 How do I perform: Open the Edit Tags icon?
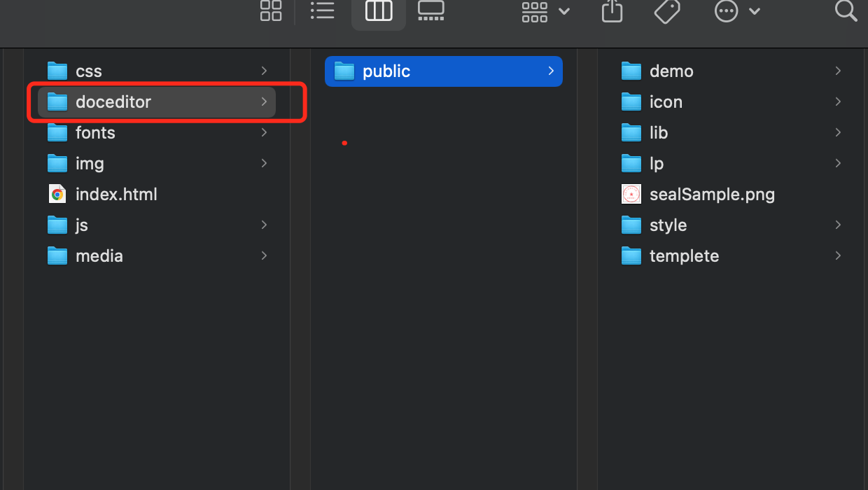[x=667, y=10]
